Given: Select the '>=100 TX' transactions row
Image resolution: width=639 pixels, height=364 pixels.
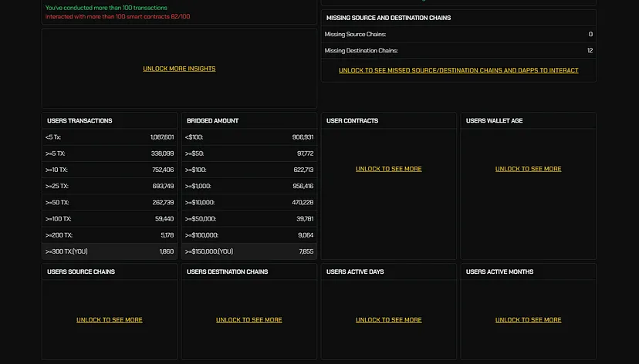Looking at the screenshot, I should pos(110,219).
